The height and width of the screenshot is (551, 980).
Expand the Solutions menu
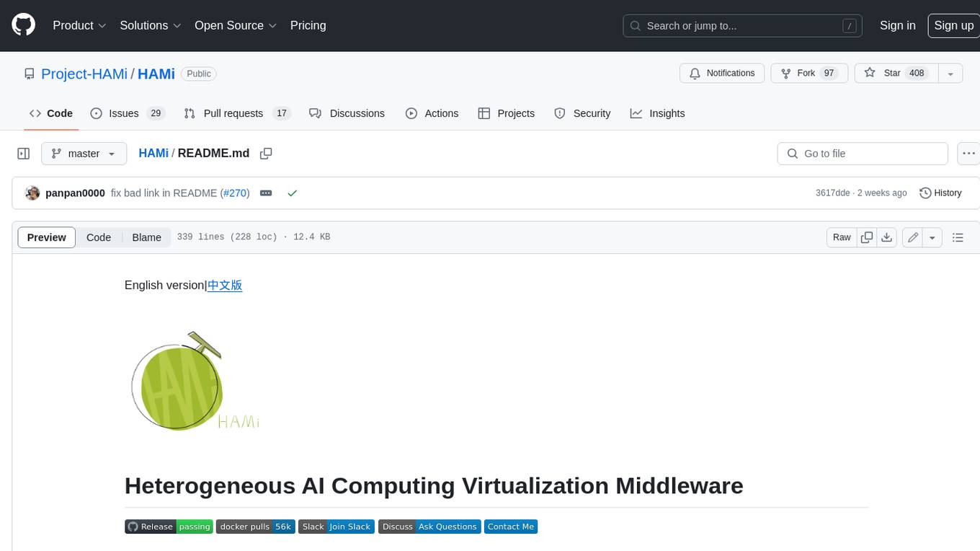pos(151,25)
